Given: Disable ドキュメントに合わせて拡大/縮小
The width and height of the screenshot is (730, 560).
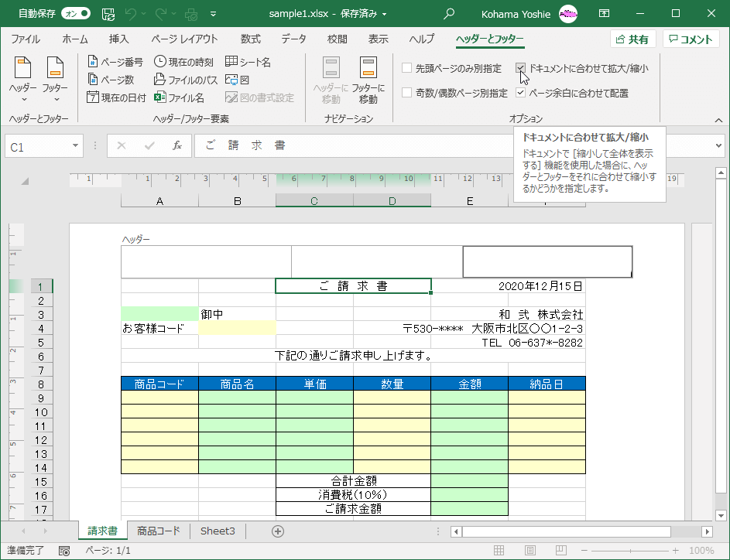Looking at the screenshot, I should [x=520, y=67].
